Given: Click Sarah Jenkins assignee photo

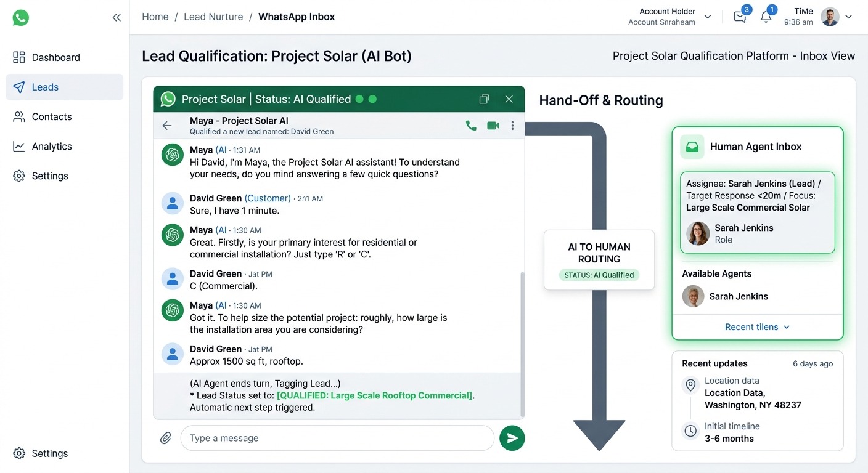Looking at the screenshot, I should pos(698,233).
